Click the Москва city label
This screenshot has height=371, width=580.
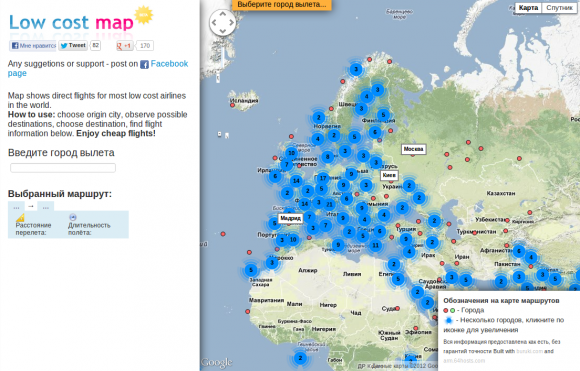[x=414, y=149]
